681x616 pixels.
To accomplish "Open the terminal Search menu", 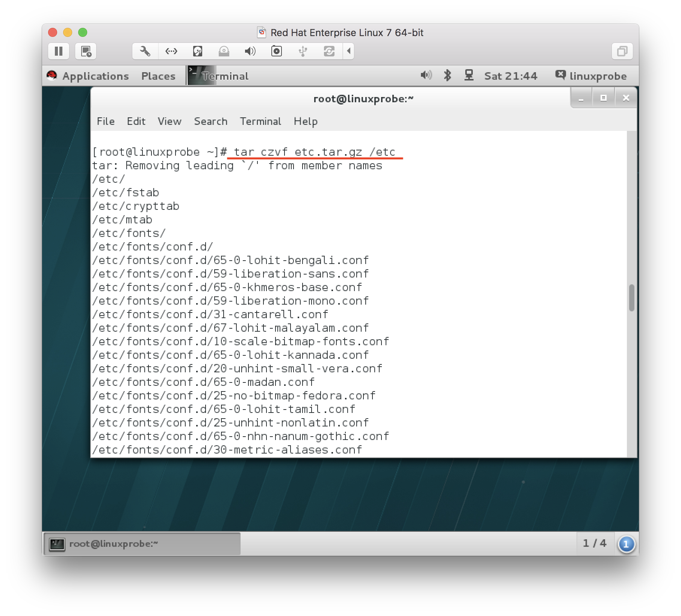I will click(x=210, y=121).
